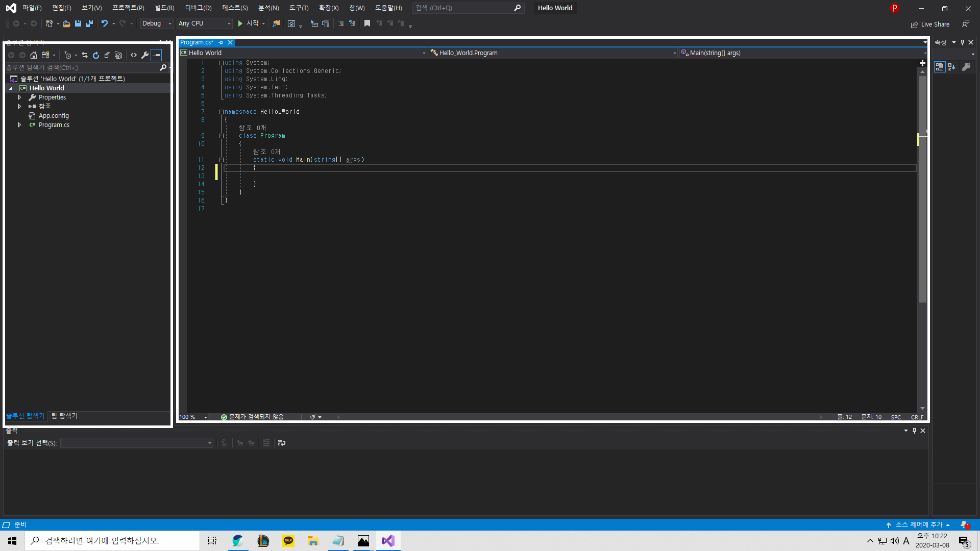
Task: Click the 문제가 검색되지 않음 status indicator
Action: (252, 417)
